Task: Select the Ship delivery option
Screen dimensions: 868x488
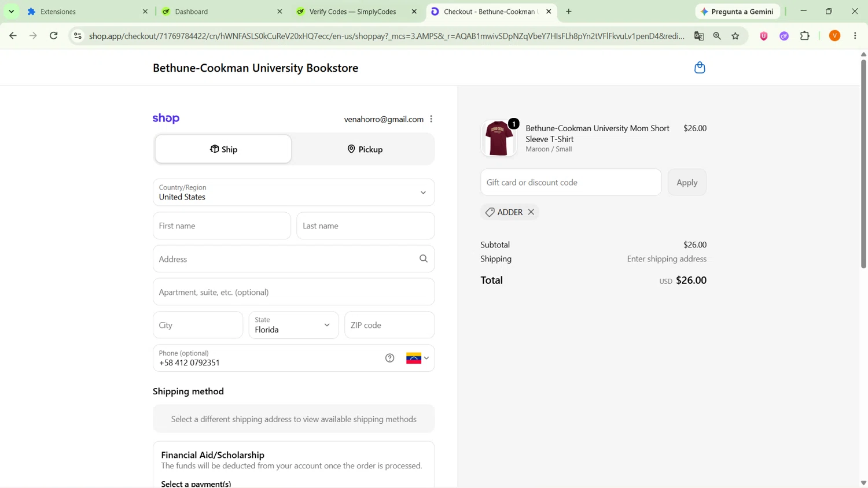Action: (x=223, y=149)
